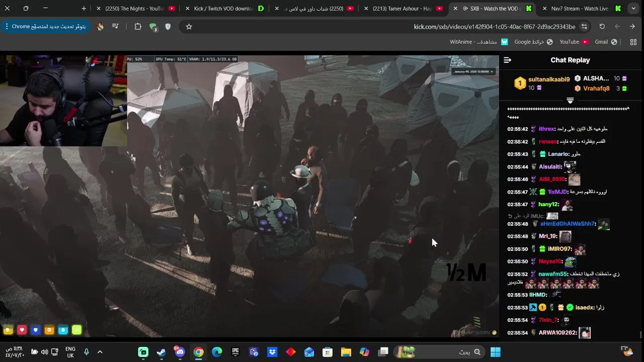This screenshot has width=644, height=362.
Task: Click the Chrome update available button
Action: (x=45, y=27)
